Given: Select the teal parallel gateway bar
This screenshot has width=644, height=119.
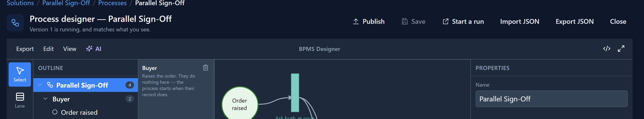Looking at the screenshot, I should click(295, 93).
